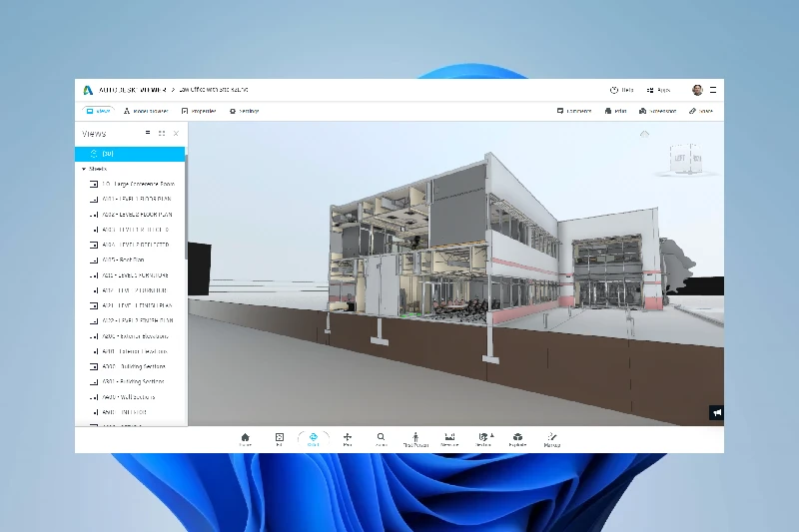Click the Print button
This screenshot has width=799, height=532.
[x=615, y=111]
